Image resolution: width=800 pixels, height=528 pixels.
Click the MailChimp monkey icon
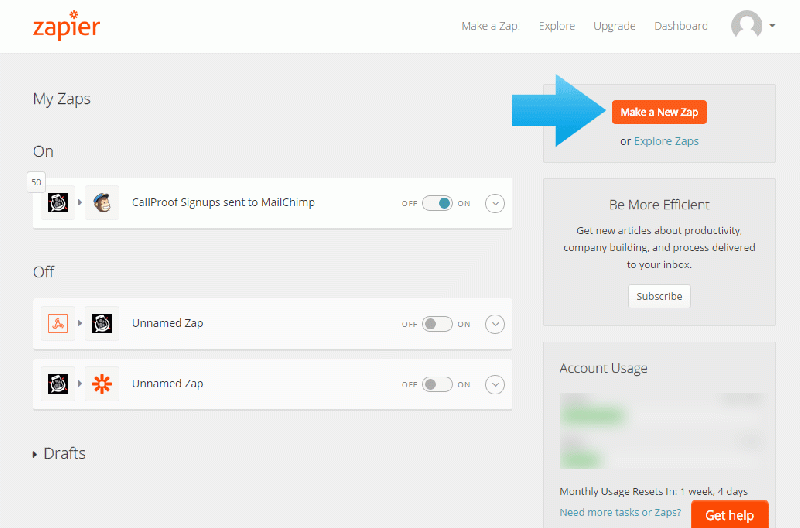102,203
